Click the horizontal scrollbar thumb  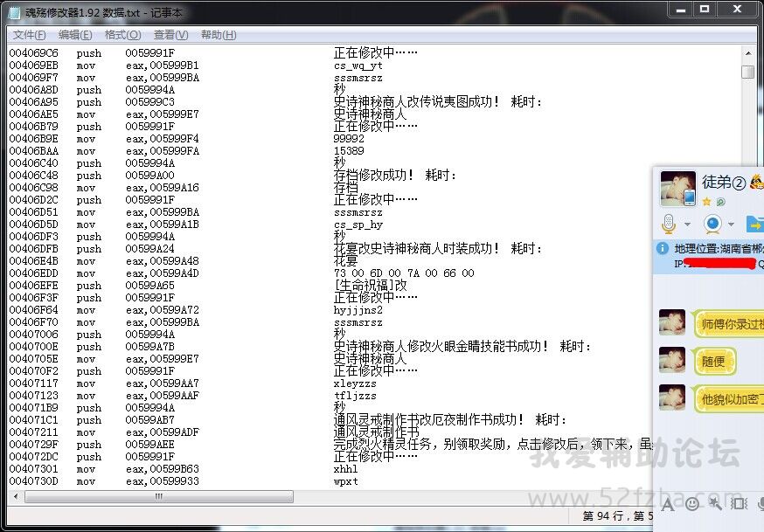[159, 496]
